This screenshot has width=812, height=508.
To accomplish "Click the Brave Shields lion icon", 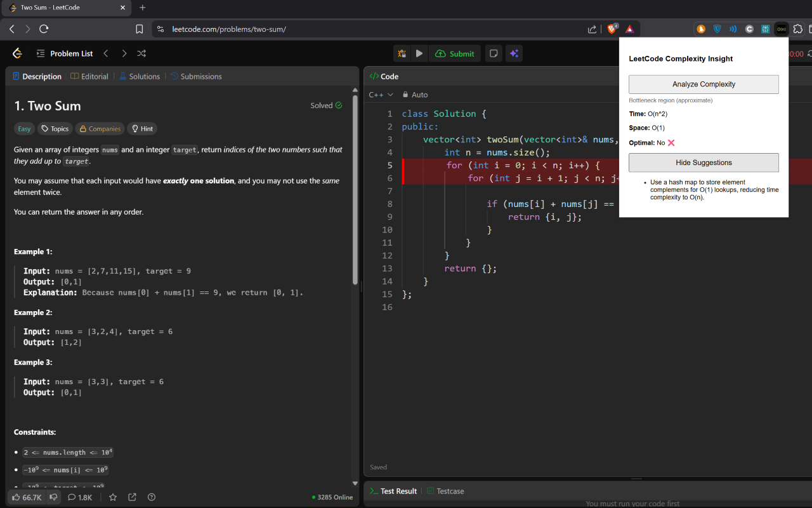I will point(612,29).
